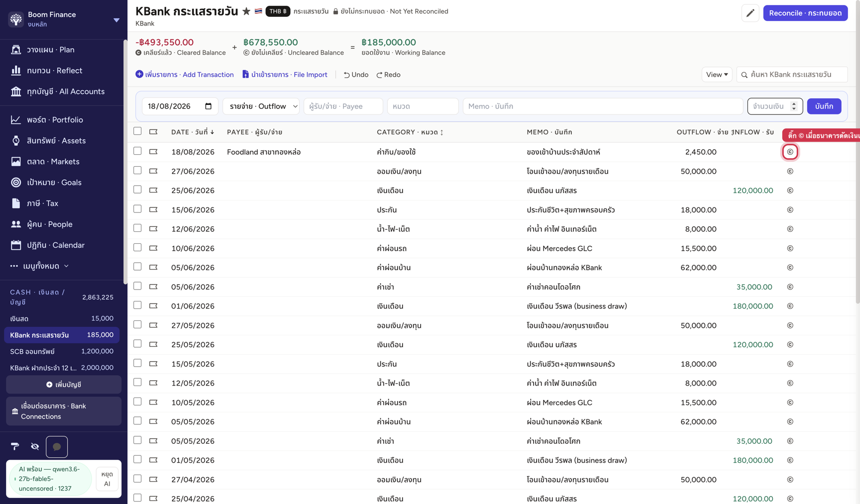The height and width of the screenshot is (504, 860).
Task: Toggle the select-all checkbox in table header
Action: [x=137, y=131]
